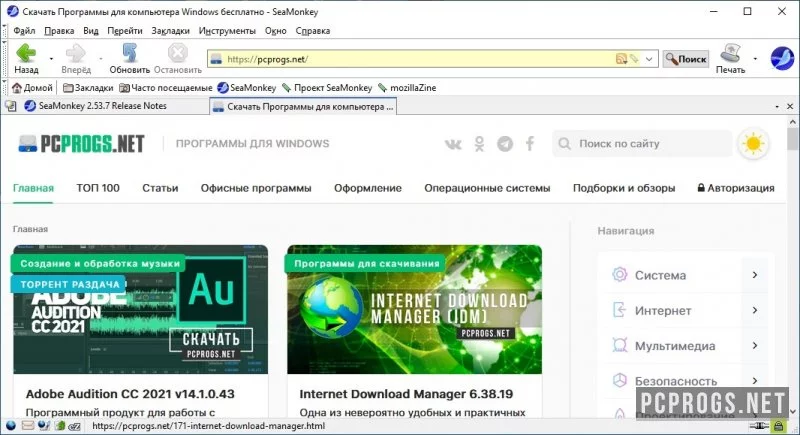Open the Перейти menu
This screenshot has width=800, height=435.
tap(125, 31)
